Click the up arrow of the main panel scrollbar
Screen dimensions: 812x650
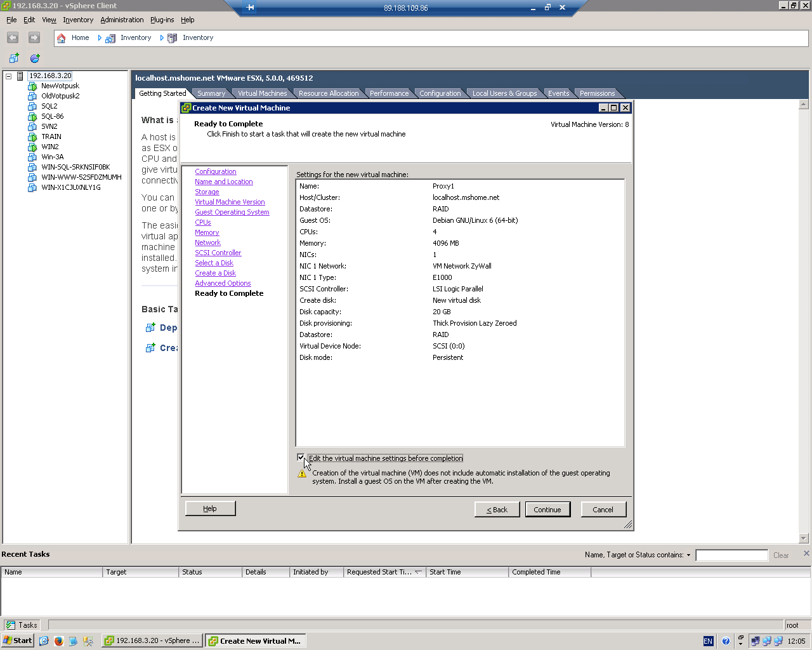[804, 104]
